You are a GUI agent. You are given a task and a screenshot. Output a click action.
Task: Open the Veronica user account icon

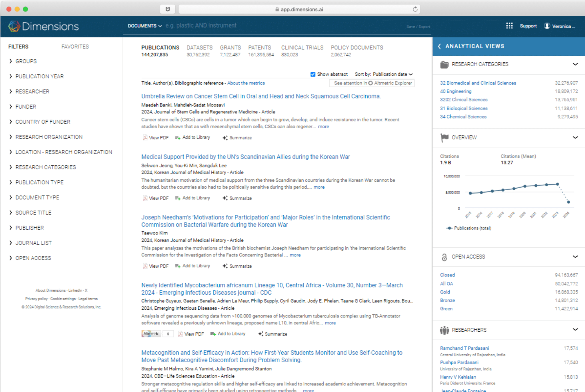tap(547, 26)
